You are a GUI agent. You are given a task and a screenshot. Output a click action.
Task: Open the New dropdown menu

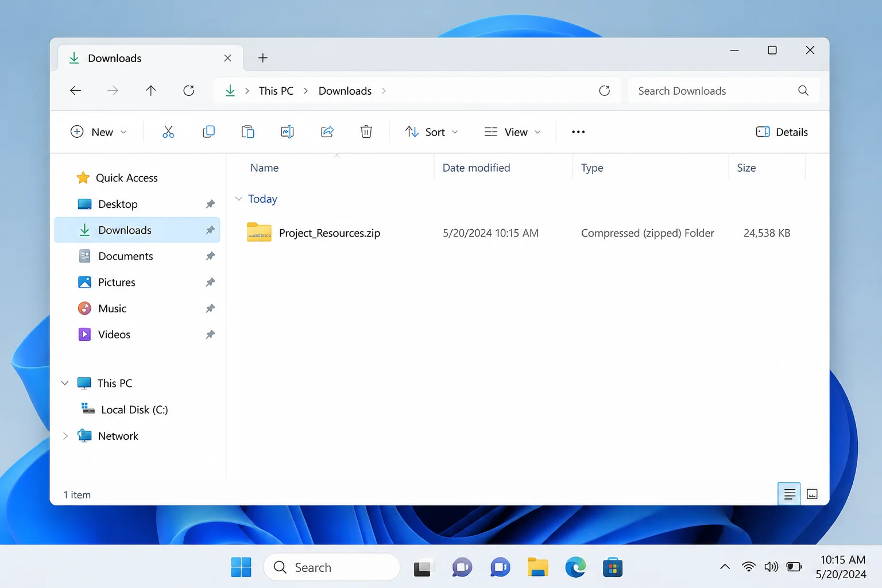click(x=98, y=132)
